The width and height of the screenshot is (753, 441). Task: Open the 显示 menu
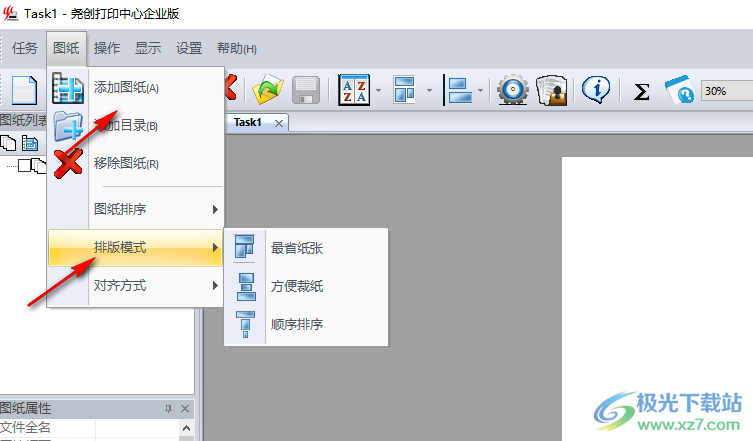pos(148,48)
